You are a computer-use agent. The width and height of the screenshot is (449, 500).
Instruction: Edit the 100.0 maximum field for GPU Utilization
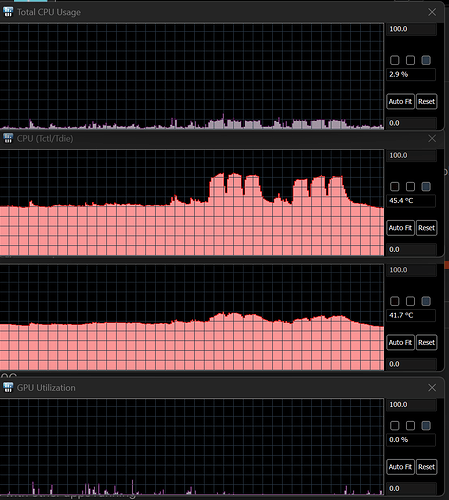point(411,405)
